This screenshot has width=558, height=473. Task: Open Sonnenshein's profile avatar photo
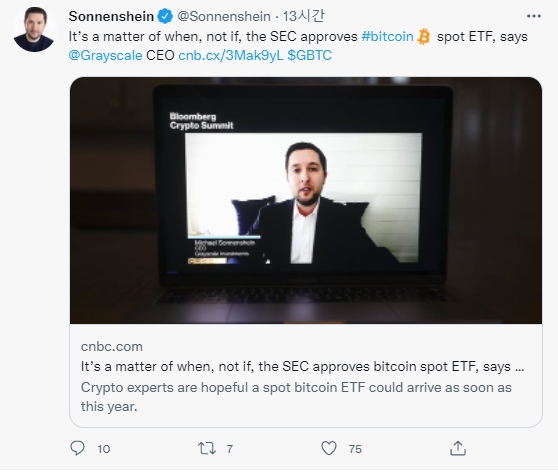(x=34, y=29)
